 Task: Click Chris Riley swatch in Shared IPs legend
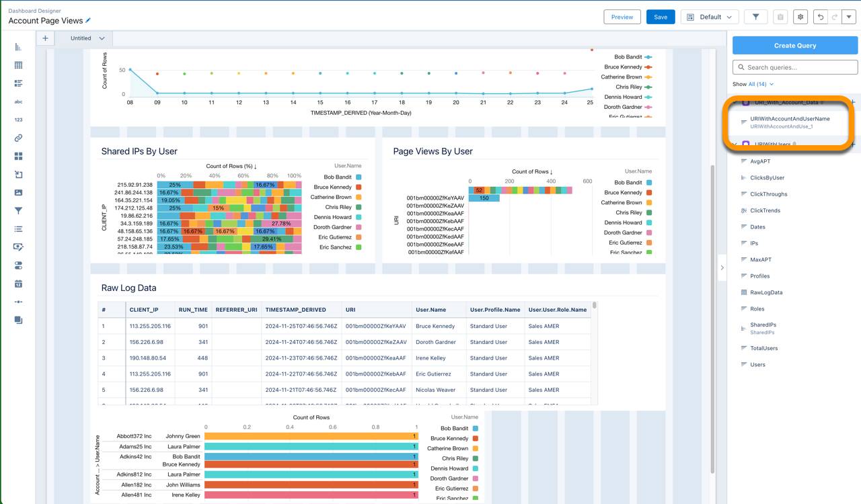point(359,207)
